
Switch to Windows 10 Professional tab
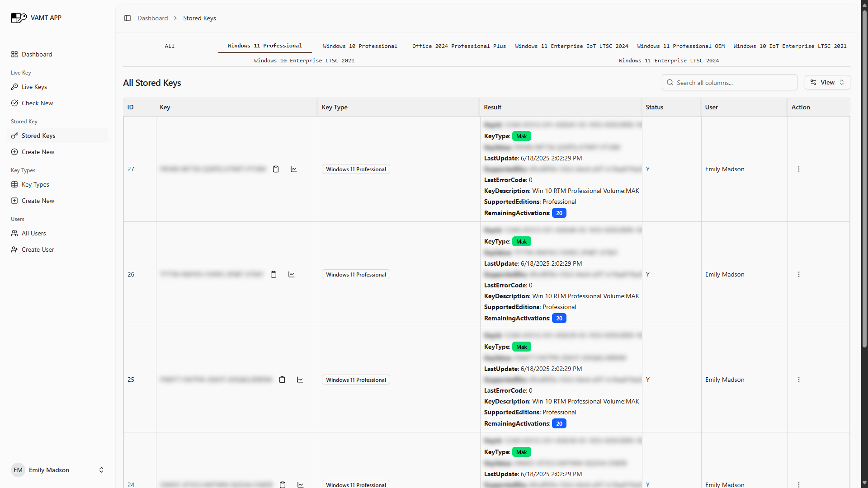point(360,46)
